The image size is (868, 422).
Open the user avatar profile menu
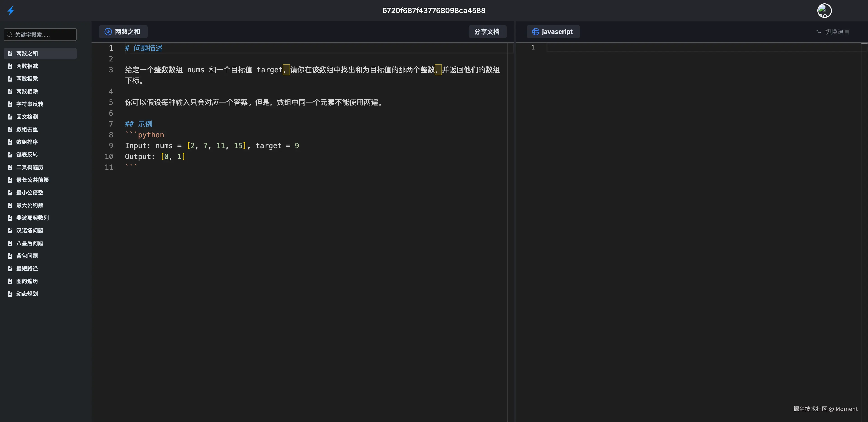[x=824, y=10]
